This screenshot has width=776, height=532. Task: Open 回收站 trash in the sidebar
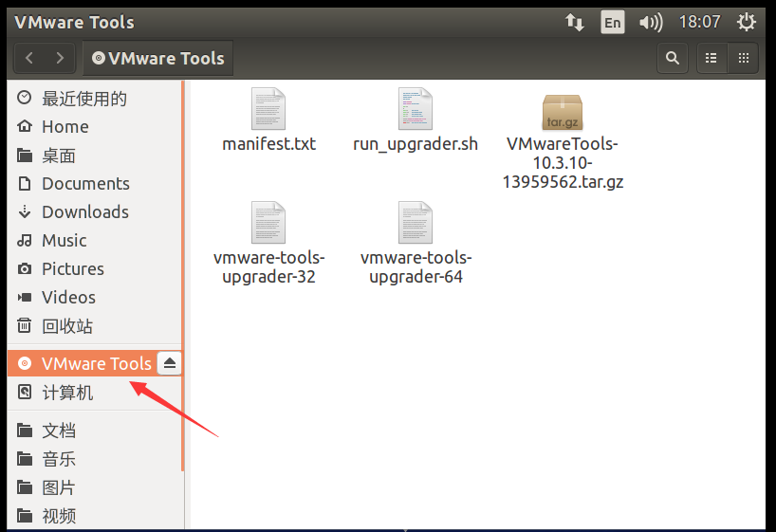[95, 326]
